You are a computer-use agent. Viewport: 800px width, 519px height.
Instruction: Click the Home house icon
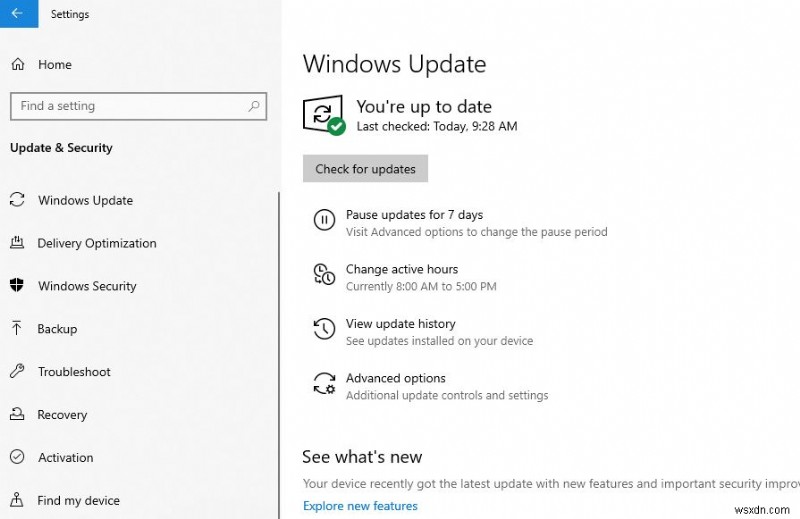(18, 64)
